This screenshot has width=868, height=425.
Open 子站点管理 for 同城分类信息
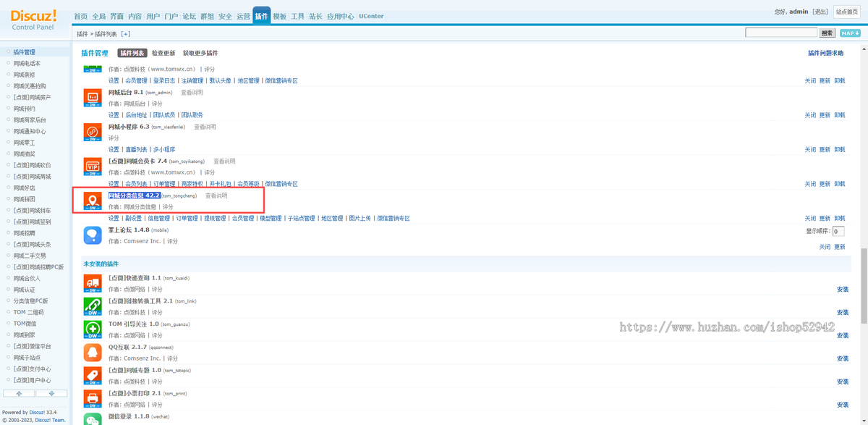[x=301, y=218]
